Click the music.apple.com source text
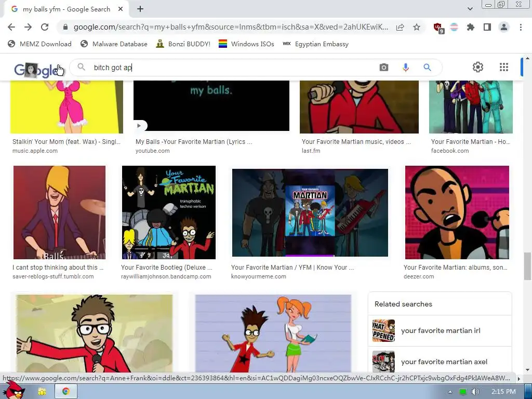Viewport: 532px width, 399px height. pyautogui.click(x=35, y=151)
